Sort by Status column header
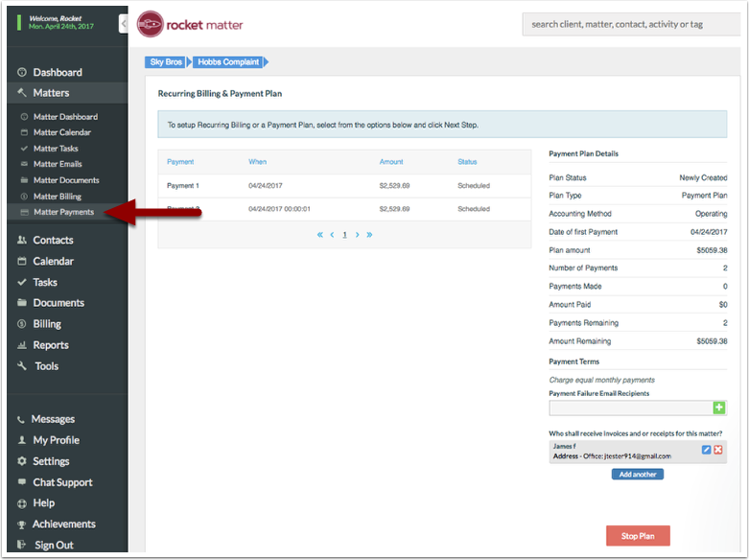This screenshot has width=749, height=560. tap(467, 162)
